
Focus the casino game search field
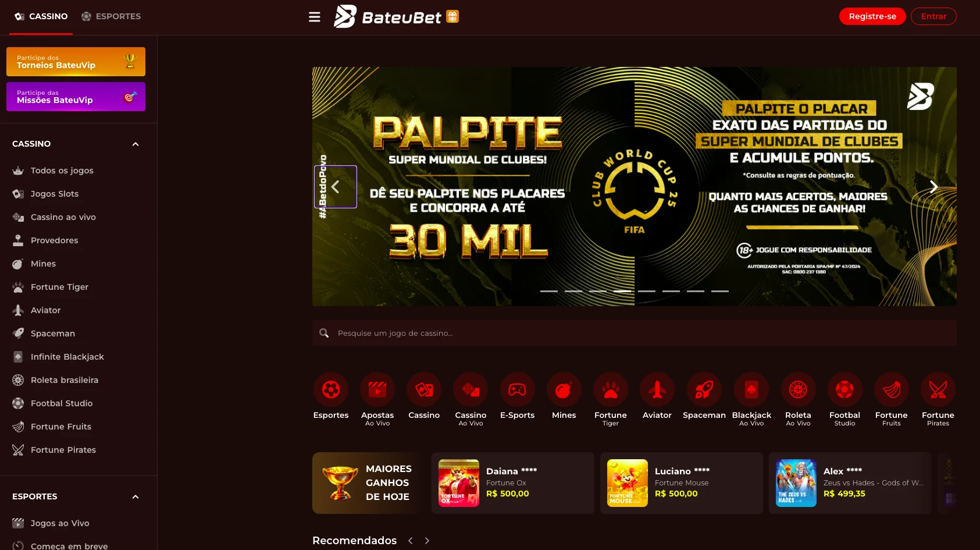(x=635, y=333)
